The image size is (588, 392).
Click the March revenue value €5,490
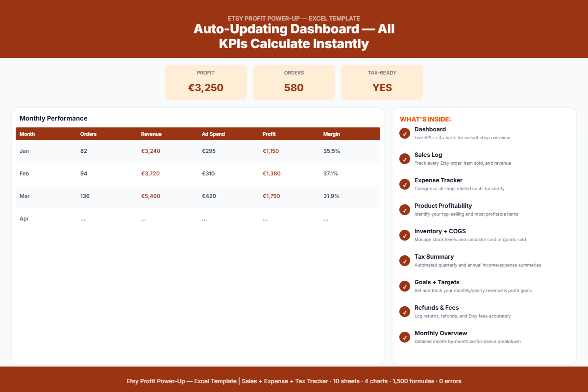click(150, 196)
